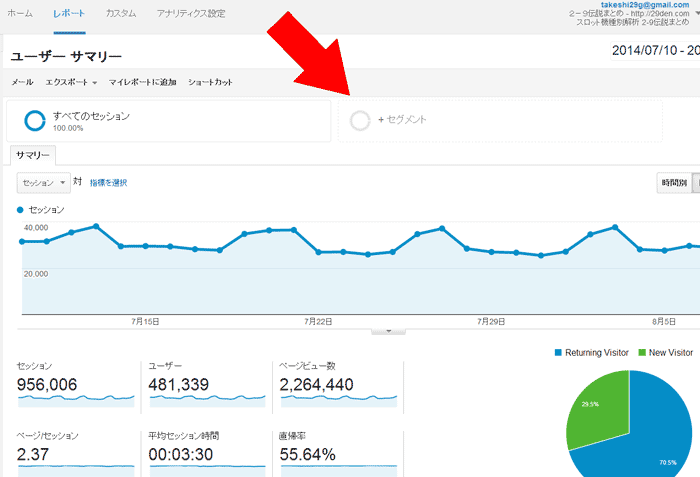Click the メール button
The height and width of the screenshot is (477, 700).
[22, 82]
